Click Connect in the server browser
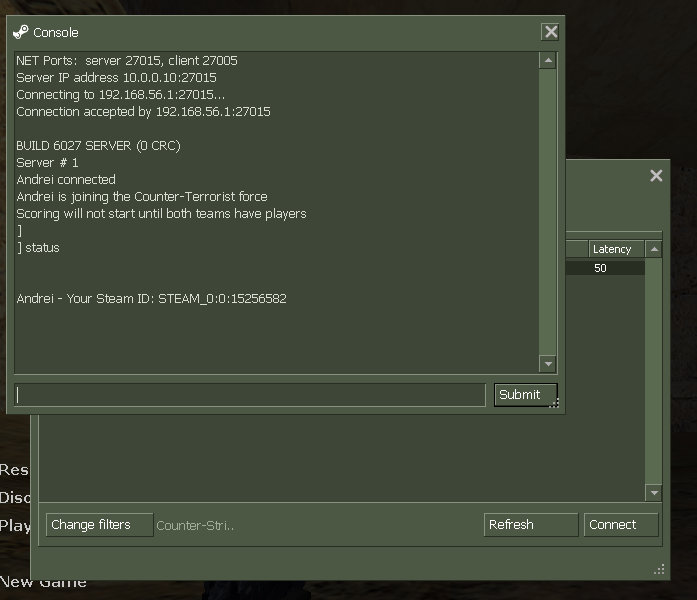The width and height of the screenshot is (697, 600). pyautogui.click(x=621, y=525)
